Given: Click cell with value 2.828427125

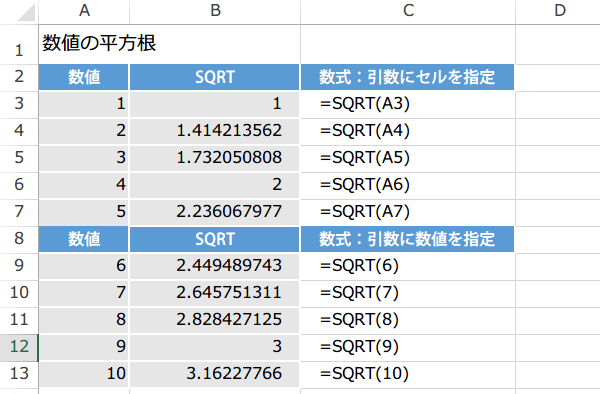Looking at the screenshot, I should [x=214, y=320].
